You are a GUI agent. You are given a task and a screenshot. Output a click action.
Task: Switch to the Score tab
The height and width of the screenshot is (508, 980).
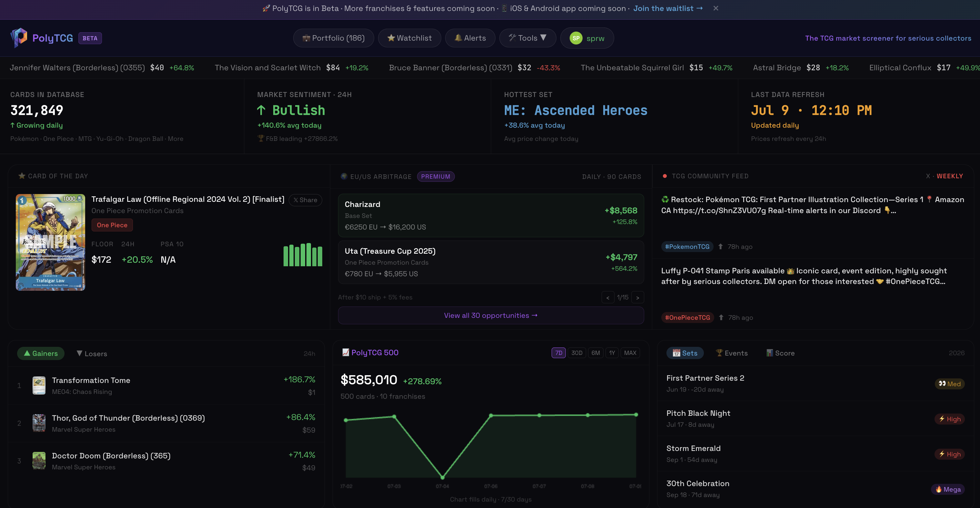(x=780, y=353)
